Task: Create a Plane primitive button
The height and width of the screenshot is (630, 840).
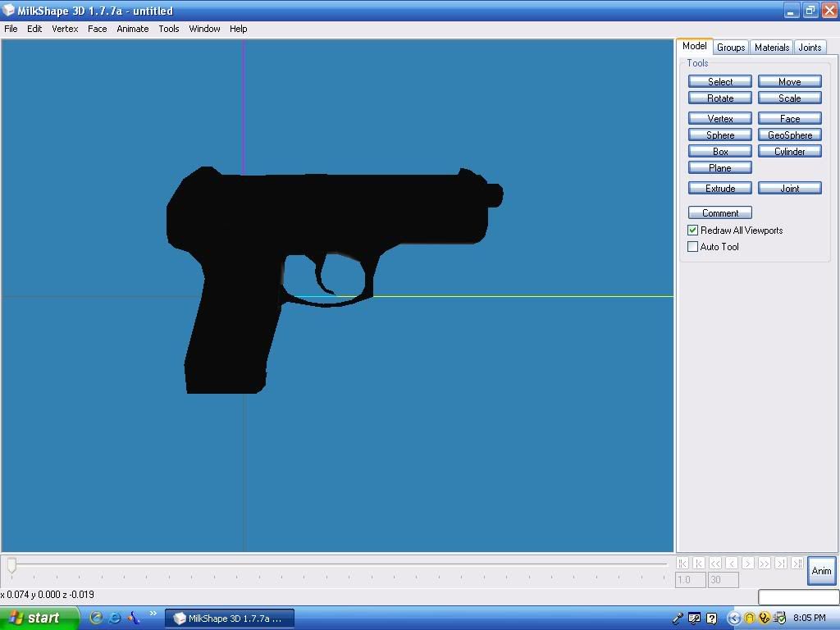Action: click(720, 167)
